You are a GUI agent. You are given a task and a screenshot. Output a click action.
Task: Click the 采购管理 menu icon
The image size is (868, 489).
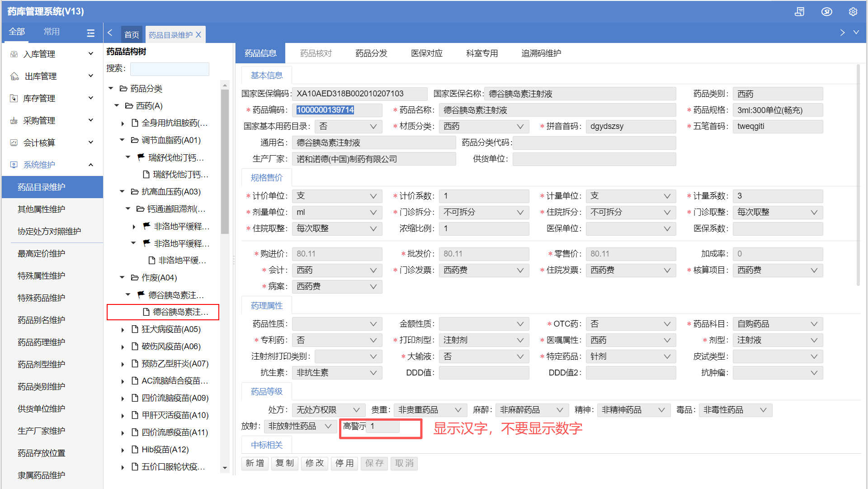pos(14,120)
